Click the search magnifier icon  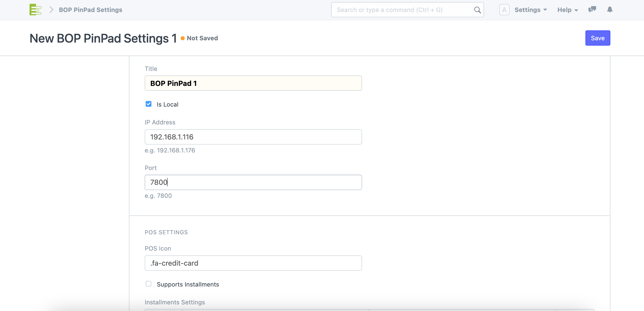477,10
